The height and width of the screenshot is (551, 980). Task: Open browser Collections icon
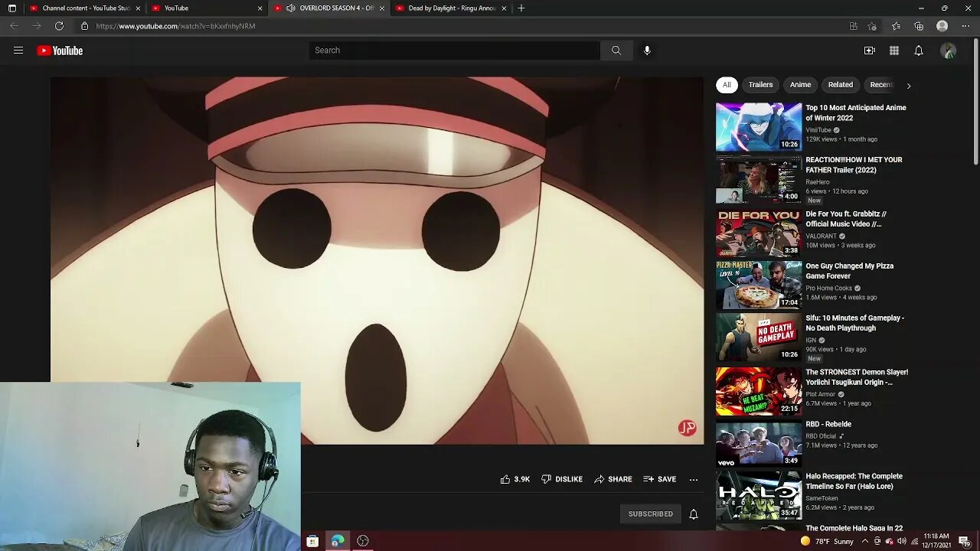point(919,26)
